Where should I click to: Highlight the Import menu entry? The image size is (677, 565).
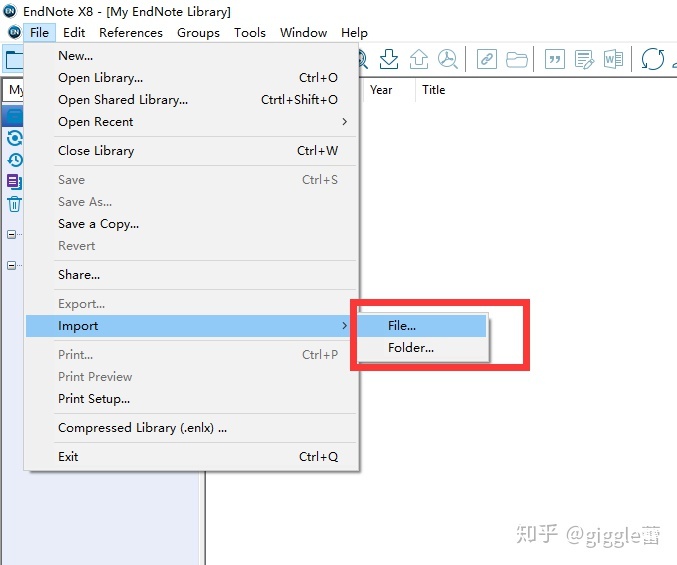tap(192, 325)
